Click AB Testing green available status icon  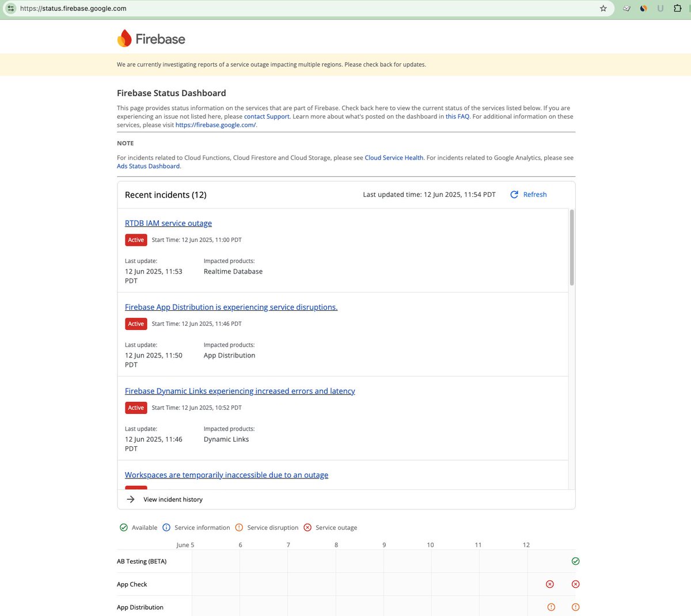coord(575,561)
